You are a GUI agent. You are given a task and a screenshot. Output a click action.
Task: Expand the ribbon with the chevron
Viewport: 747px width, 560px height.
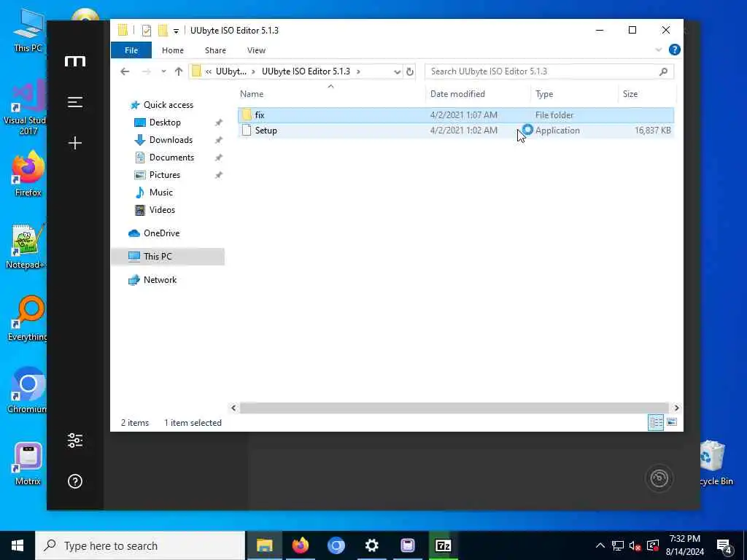click(x=659, y=50)
